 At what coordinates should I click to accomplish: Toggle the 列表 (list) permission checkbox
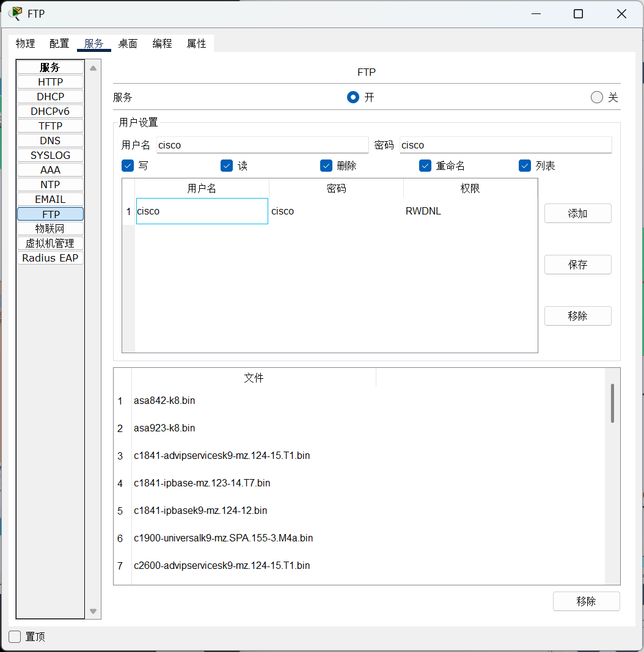tap(525, 166)
